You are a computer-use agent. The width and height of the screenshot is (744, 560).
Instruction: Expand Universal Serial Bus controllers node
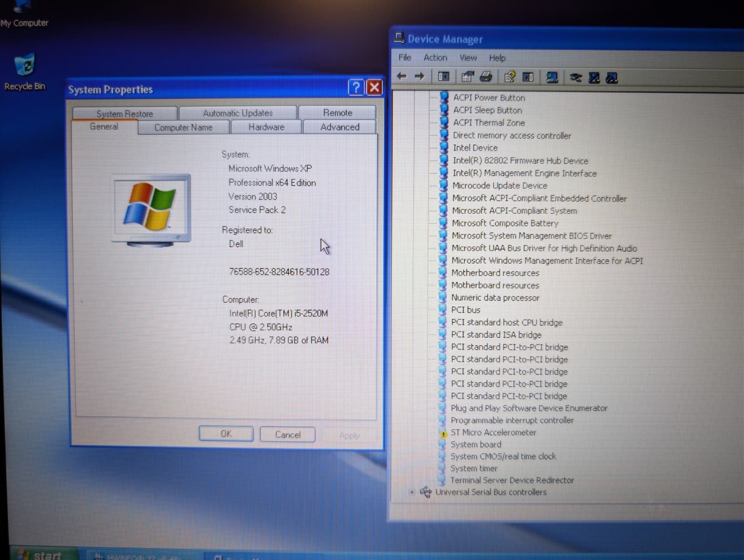coord(412,492)
